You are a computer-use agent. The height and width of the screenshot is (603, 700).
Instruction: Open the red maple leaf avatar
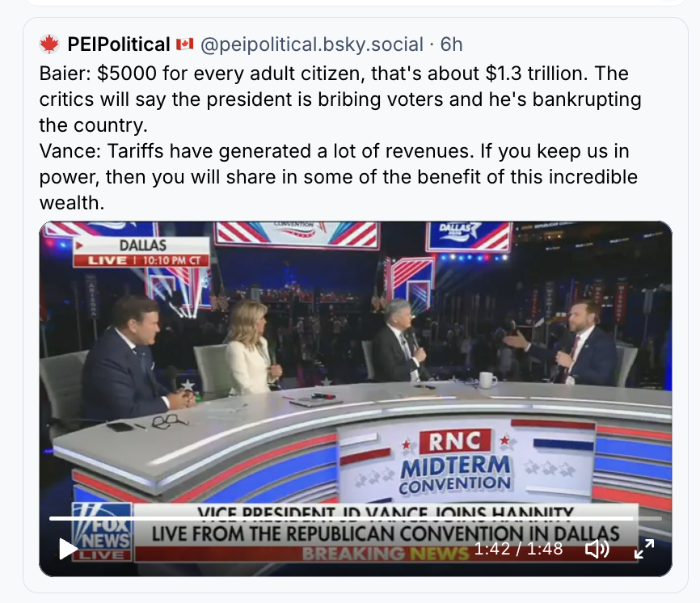click(49, 44)
